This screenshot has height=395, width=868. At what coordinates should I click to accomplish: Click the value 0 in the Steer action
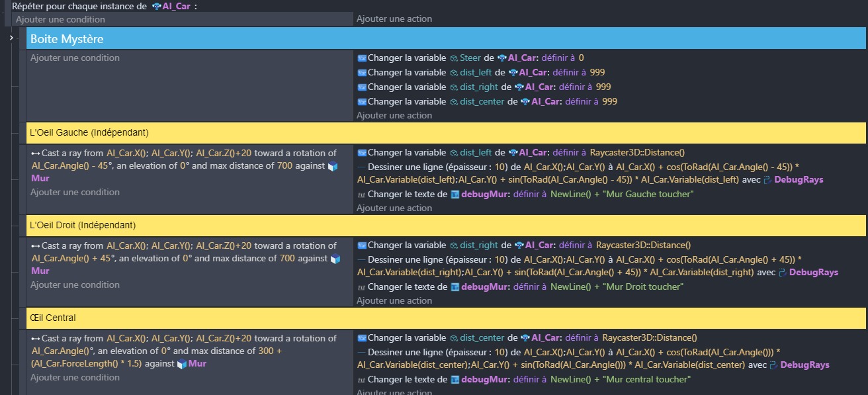click(581, 58)
